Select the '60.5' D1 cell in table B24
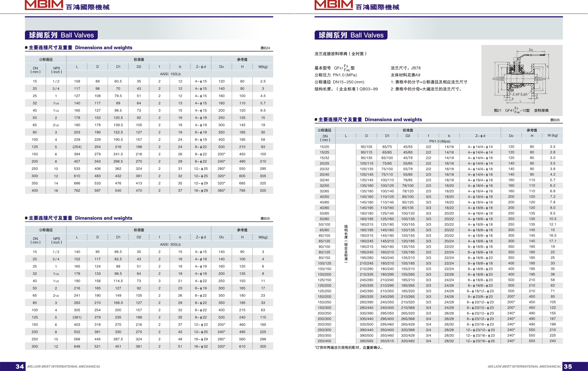Image resolution: width=588 pixels, height=371 pixels. [x=118, y=81]
